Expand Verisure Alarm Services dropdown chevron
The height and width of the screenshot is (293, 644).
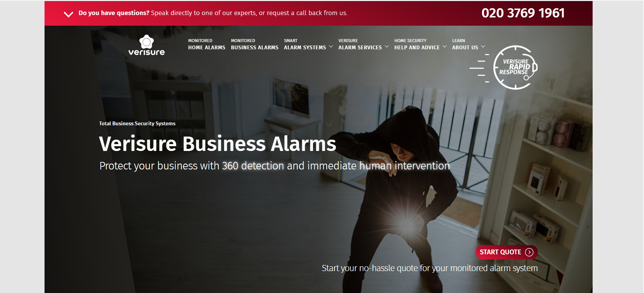pyautogui.click(x=387, y=47)
